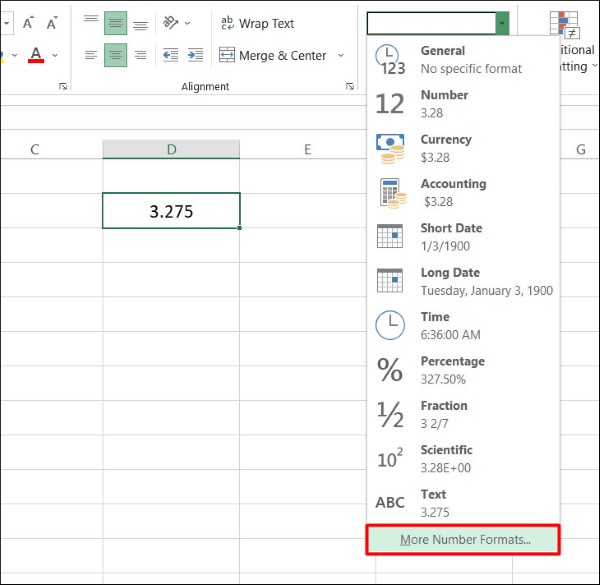Toggle the Middle Align button

(116, 23)
